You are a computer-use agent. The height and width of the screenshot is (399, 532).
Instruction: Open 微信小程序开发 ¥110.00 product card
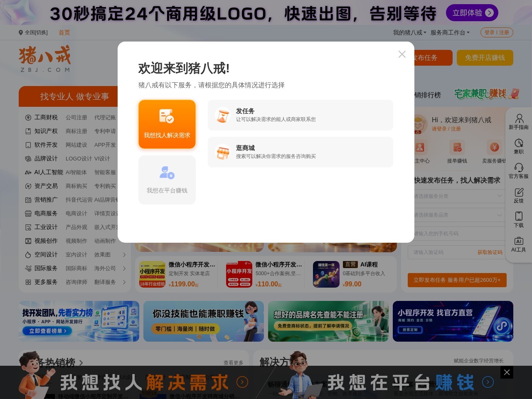pos(264,274)
